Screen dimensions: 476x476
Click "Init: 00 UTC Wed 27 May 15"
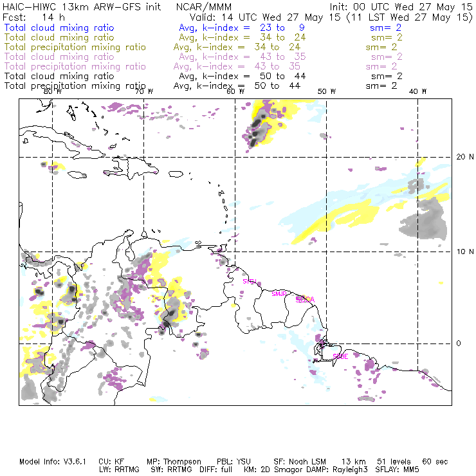tap(401, 7)
